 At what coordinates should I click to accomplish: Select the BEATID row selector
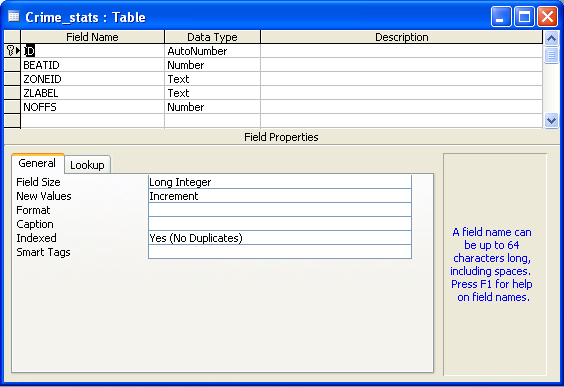(12, 65)
